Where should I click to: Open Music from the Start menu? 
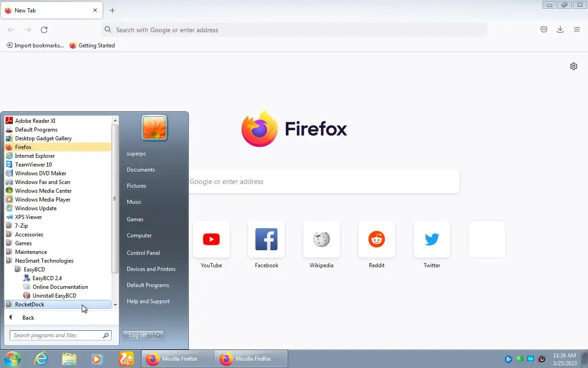[x=134, y=202]
